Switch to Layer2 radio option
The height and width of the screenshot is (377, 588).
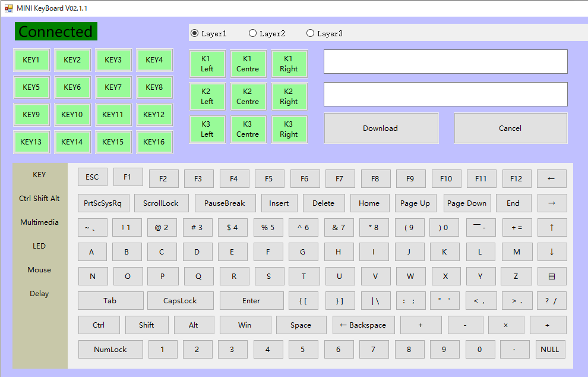coord(252,33)
